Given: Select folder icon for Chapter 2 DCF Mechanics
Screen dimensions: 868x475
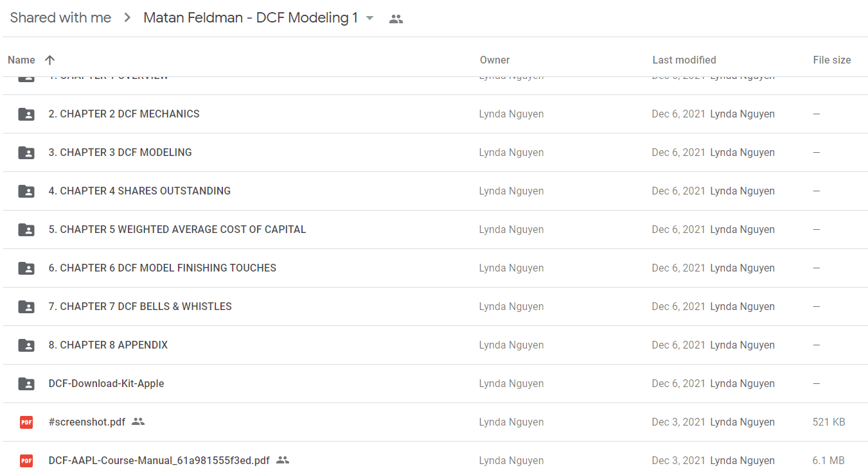Looking at the screenshot, I should [26, 114].
